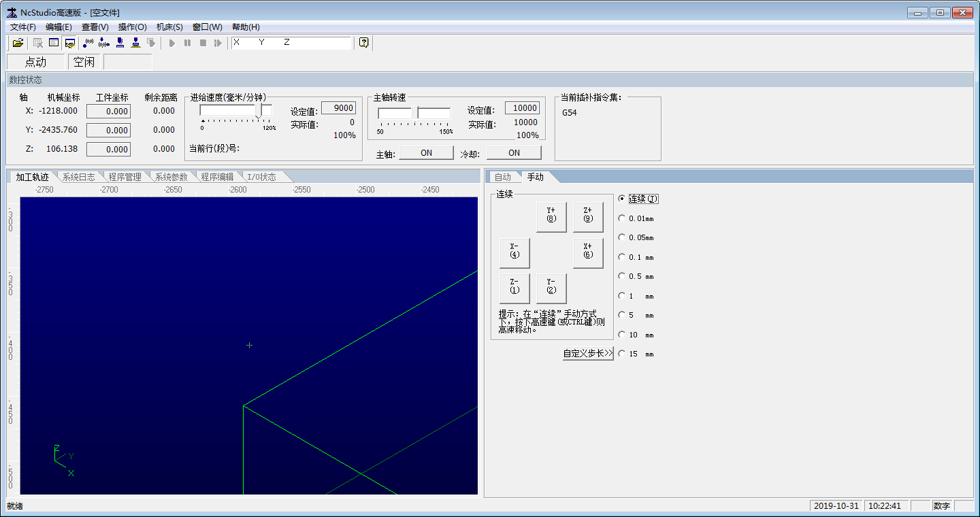This screenshot has width=980, height=517.
Task: Click the 2019-10-31 date in status bar
Action: pos(836,506)
